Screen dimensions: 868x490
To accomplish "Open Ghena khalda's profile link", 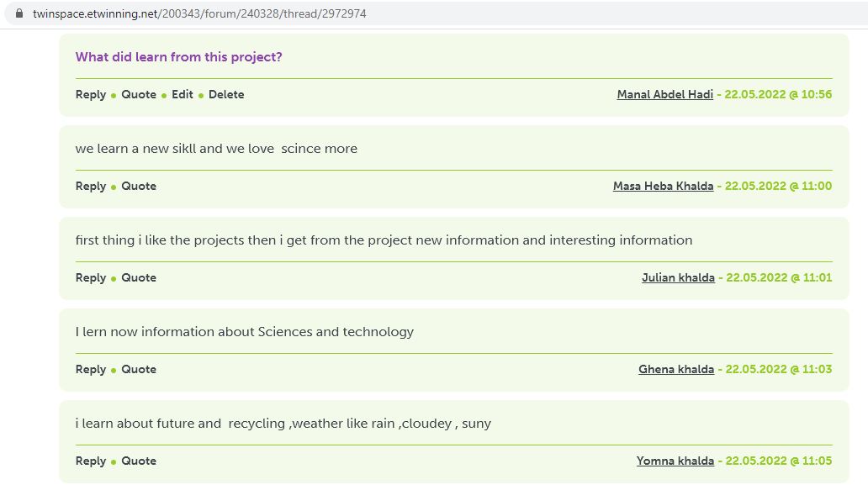I will (x=676, y=370).
